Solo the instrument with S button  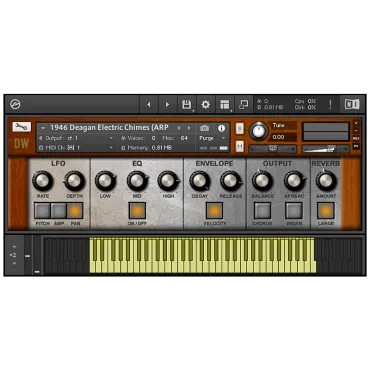tap(239, 128)
